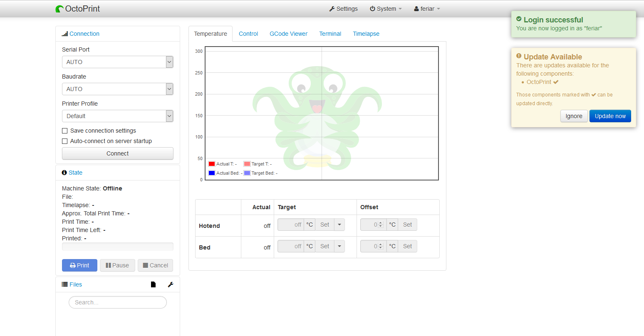Focus the Bed target temperature field
Image resolution: width=644 pixels, height=336 pixels.
click(x=291, y=246)
